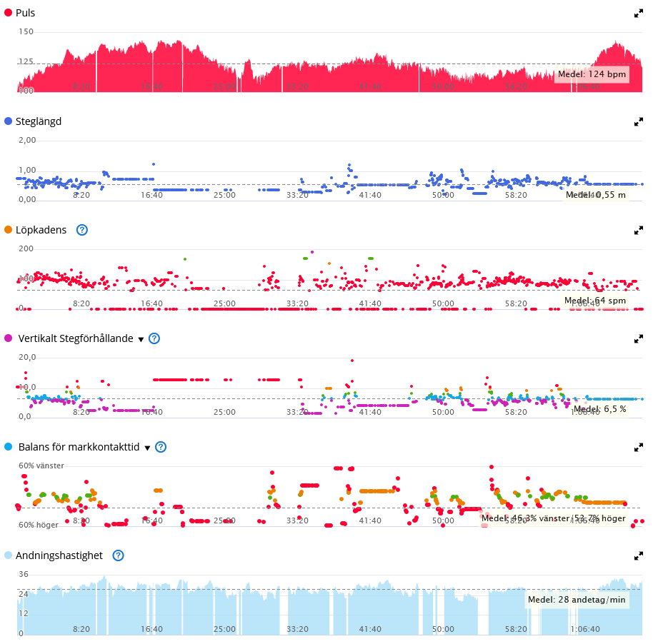Click the 20,0 axis value on Stegförhållande chart

coord(27,357)
